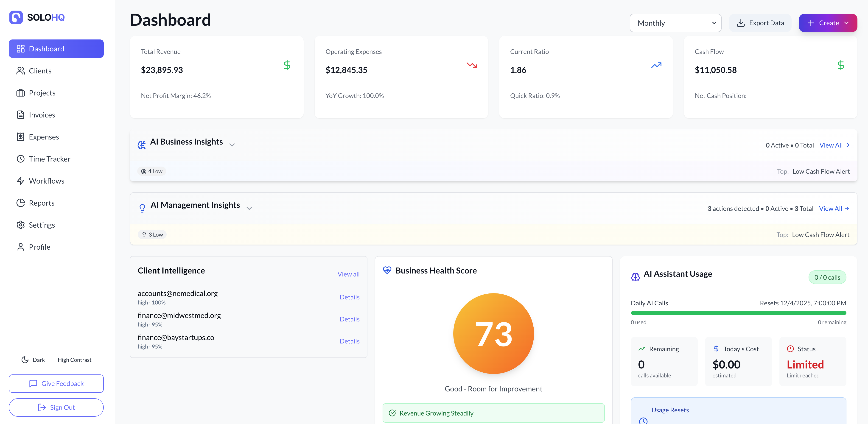Click the dollar icon next to Today's Cost
The image size is (868, 424).
point(716,349)
